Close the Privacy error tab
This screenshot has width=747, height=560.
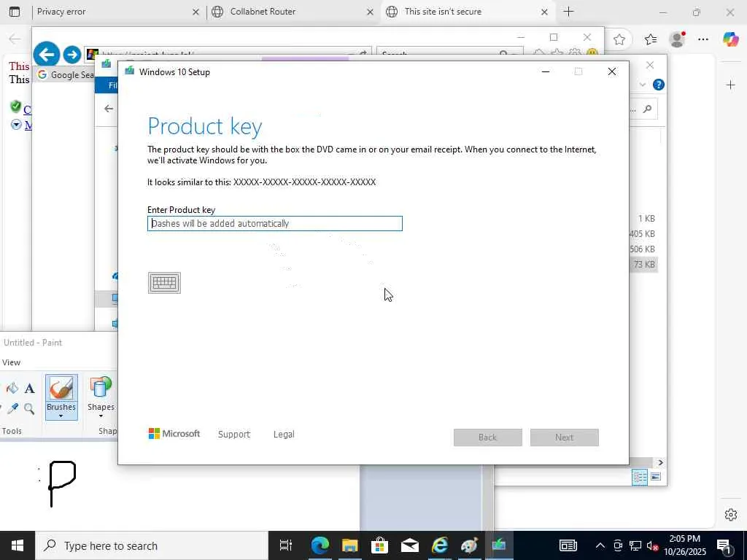tap(196, 12)
